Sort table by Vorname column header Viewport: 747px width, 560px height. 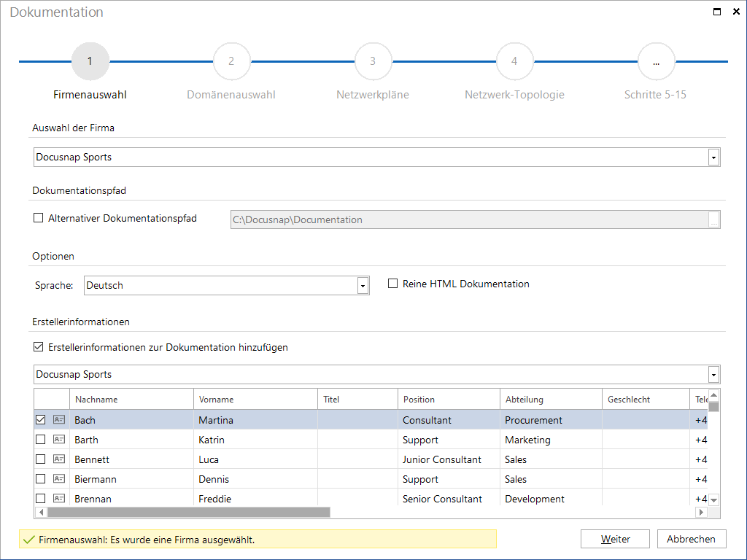coord(255,399)
